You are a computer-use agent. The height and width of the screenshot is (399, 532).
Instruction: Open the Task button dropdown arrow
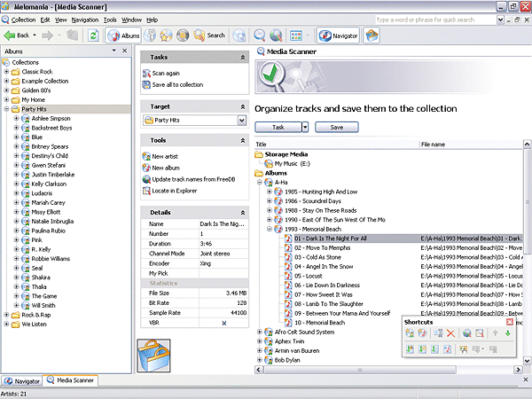click(306, 127)
